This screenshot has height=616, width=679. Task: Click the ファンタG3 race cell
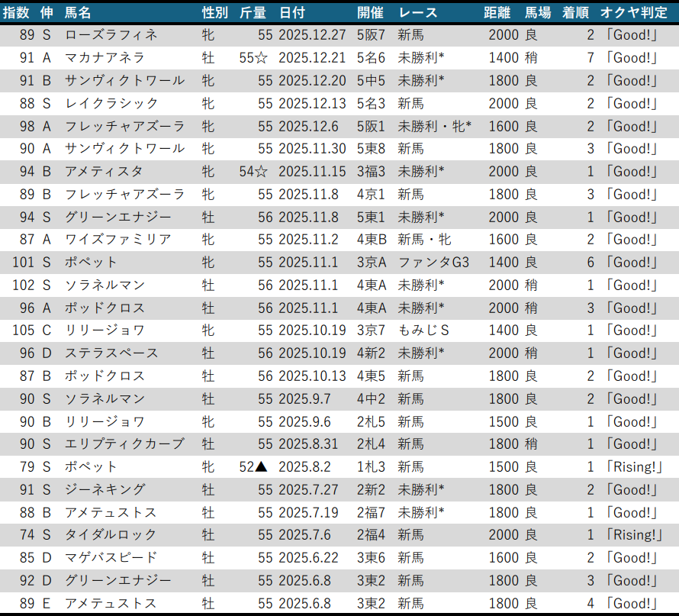coord(433,263)
